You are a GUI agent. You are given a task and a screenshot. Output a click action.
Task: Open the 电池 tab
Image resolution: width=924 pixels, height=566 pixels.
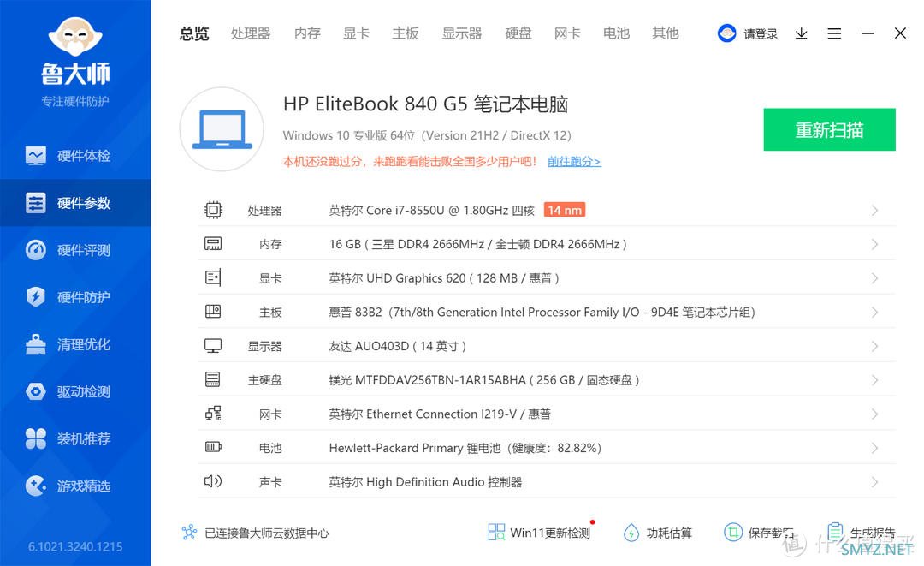click(616, 33)
